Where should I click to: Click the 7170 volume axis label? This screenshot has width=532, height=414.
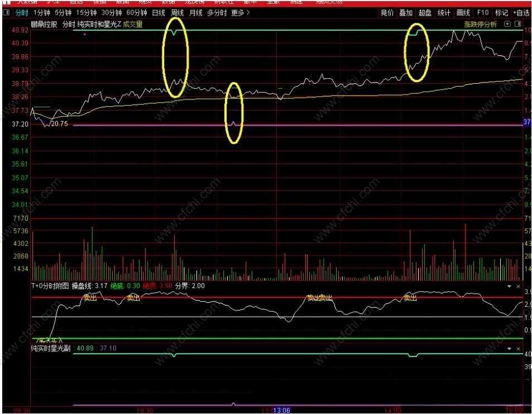(x=21, y=218)
